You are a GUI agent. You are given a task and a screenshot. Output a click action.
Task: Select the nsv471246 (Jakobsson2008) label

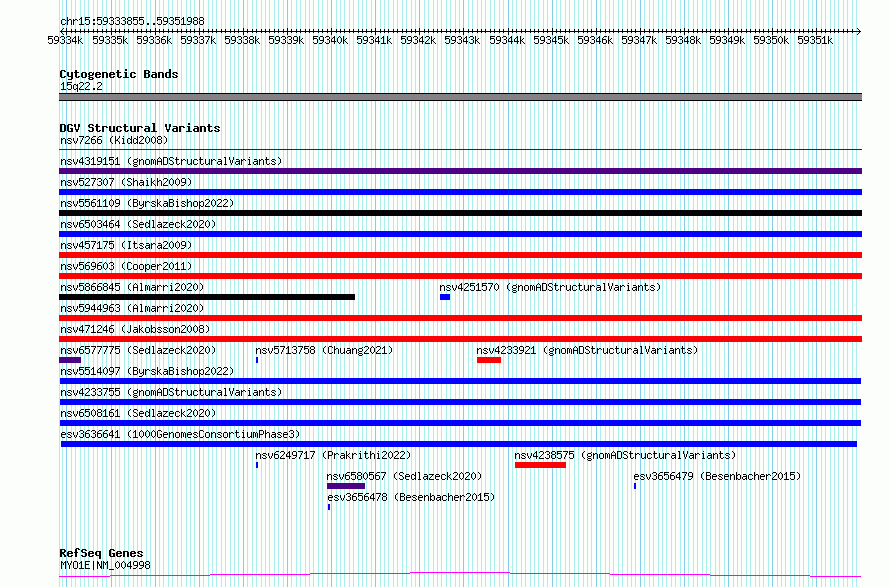[135, 329]
